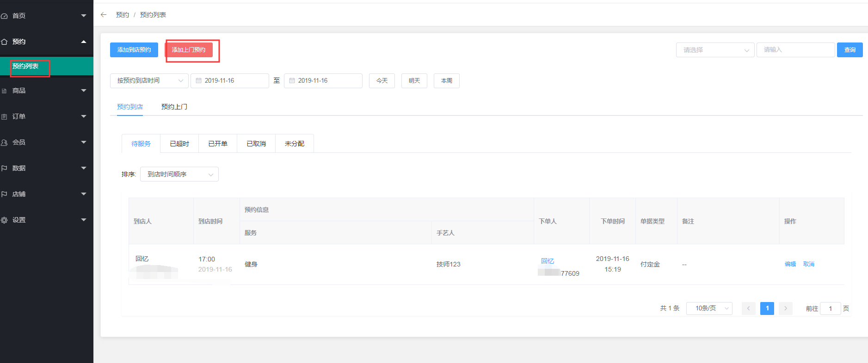Screen dimensions: 868x363
Task: Open the 按预约到店时间 filter dropdown
Action: click(x=149, y=81)
